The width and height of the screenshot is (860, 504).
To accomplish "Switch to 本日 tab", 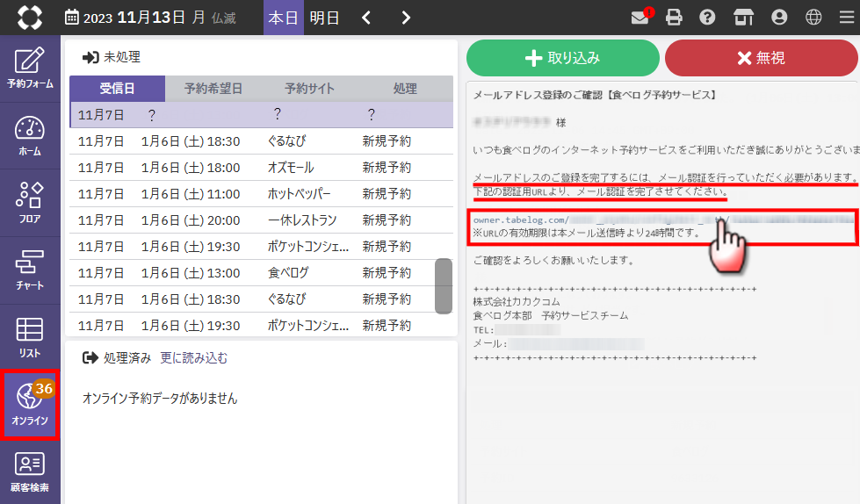I will [x=283, y=18].
